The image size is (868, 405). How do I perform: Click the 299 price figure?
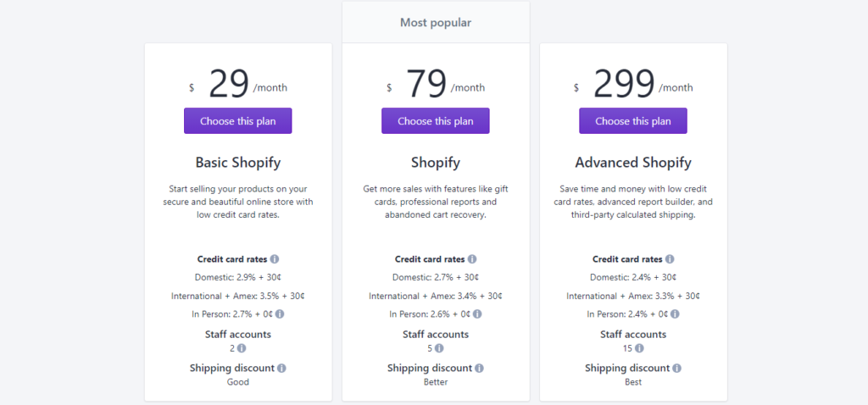(625, 85)
